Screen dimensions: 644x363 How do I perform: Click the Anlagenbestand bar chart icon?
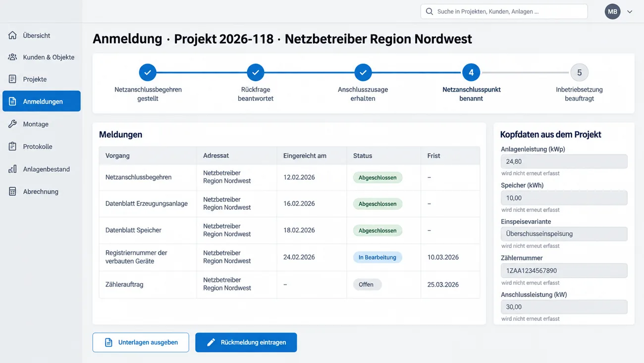point(12,169)
